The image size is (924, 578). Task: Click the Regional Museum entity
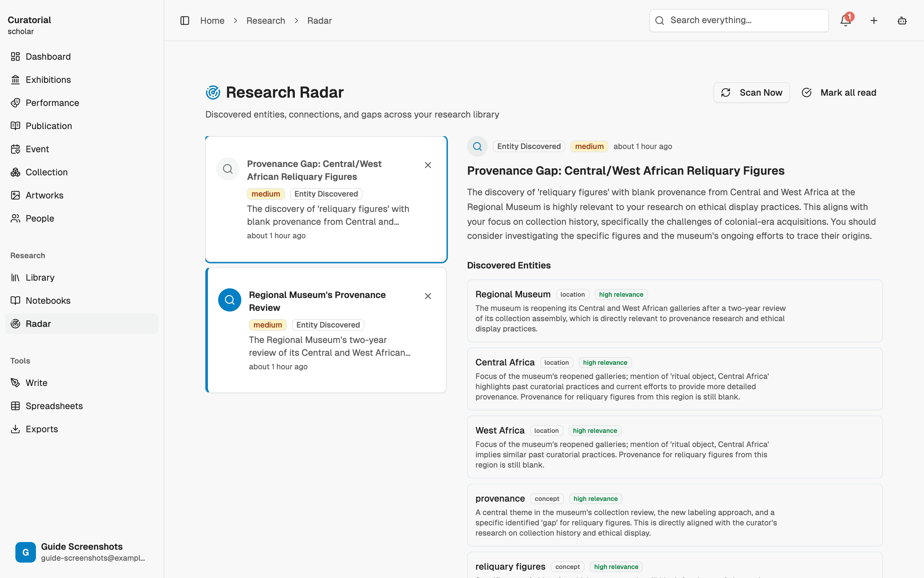click(675, 311)
